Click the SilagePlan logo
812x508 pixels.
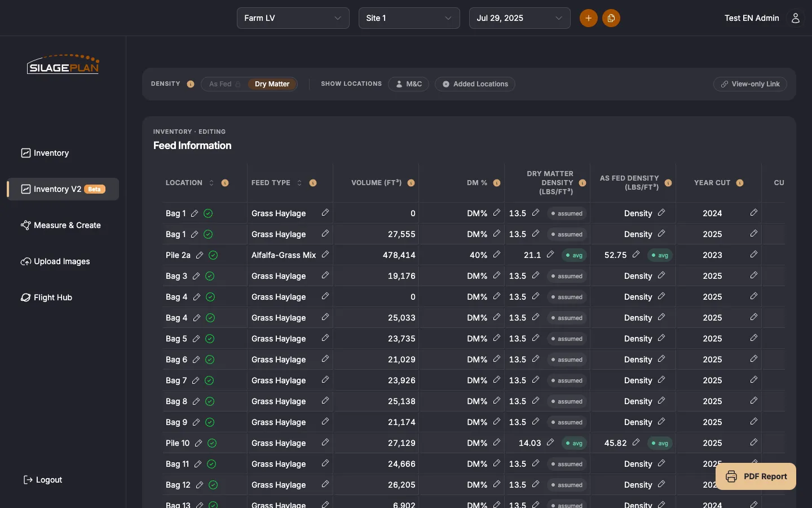pos(63,64)
